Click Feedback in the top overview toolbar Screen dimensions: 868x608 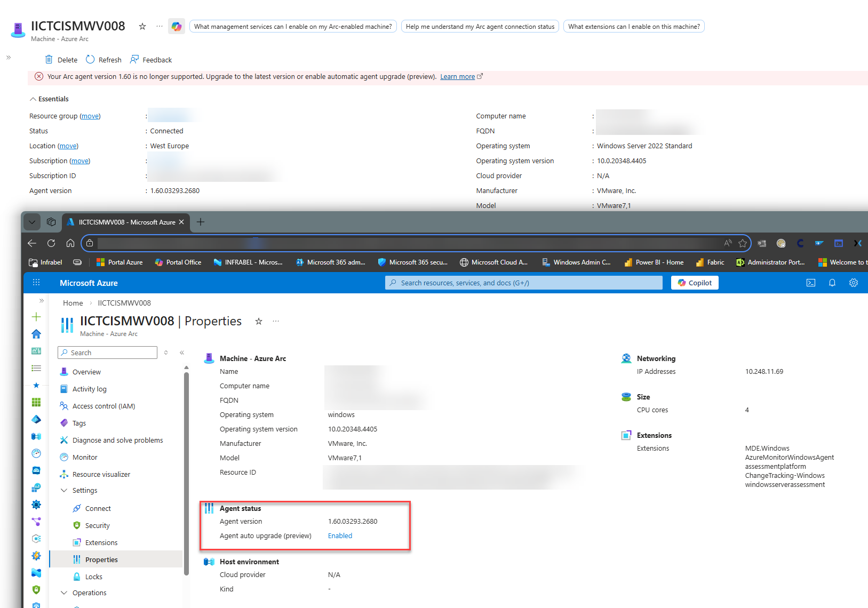click(151, 60)
